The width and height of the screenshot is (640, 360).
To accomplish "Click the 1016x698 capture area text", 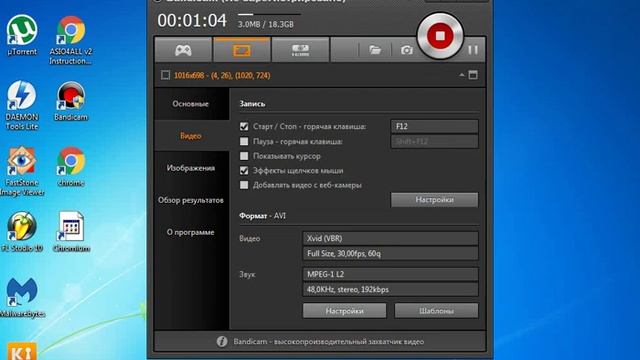I will (x=222, y=75).
